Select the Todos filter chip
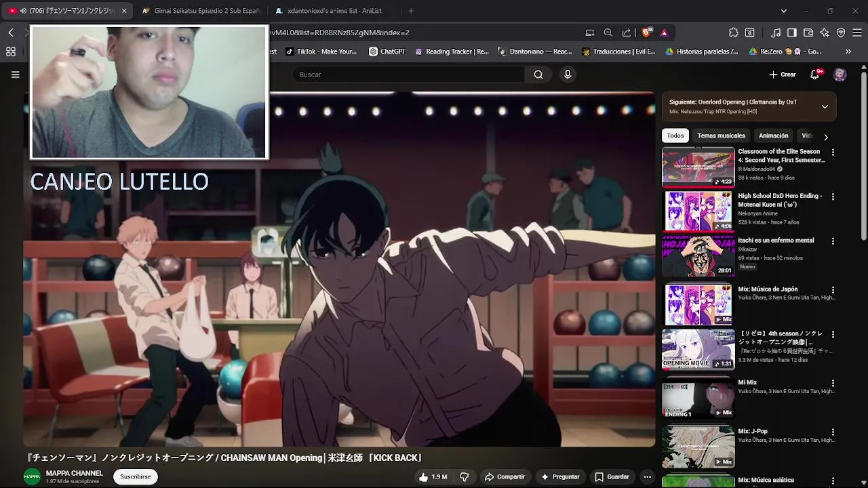Screen dimensions: 868x488 [675, 136]
